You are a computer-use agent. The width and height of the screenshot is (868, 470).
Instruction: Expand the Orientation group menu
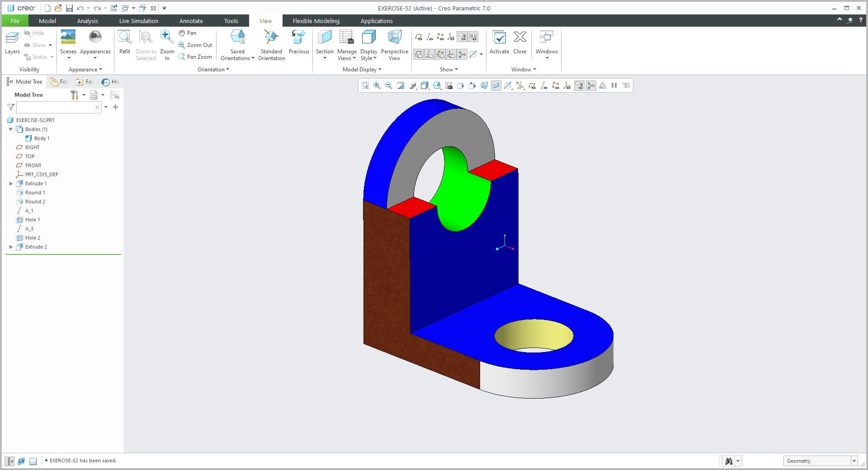[213, 70]
